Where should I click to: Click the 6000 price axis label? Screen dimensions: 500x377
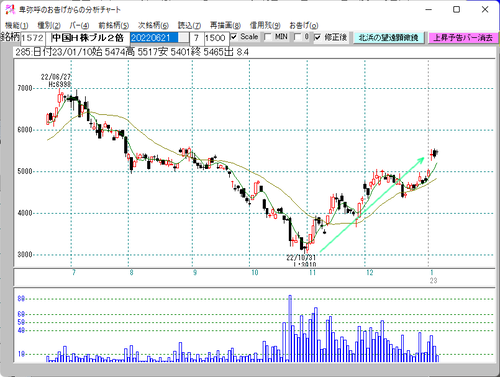(x=24, y=130)
